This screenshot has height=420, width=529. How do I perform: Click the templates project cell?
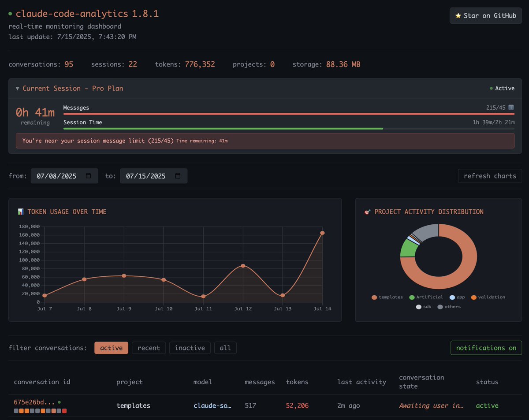[133, 405]
